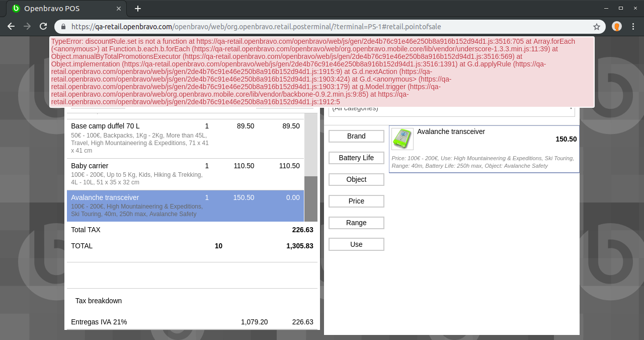The image size is (644, 340).
Task: Click the Object filter button
Action: [356, 179]
